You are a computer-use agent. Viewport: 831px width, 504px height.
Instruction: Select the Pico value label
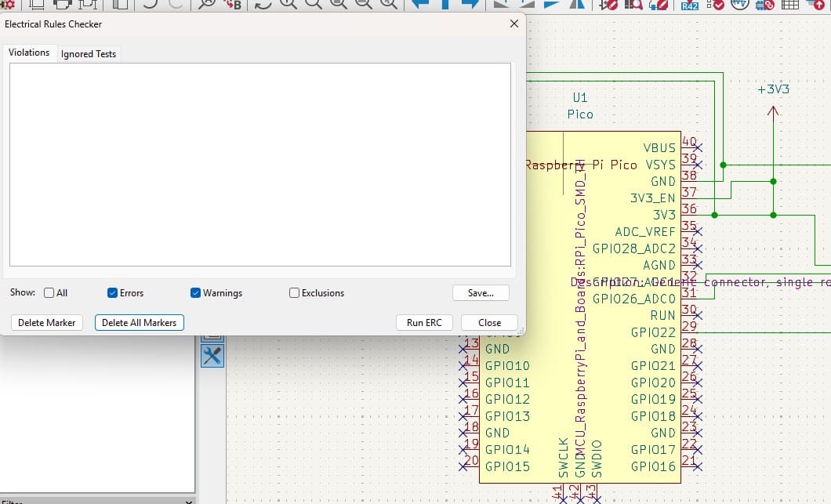tap(580, 114)
